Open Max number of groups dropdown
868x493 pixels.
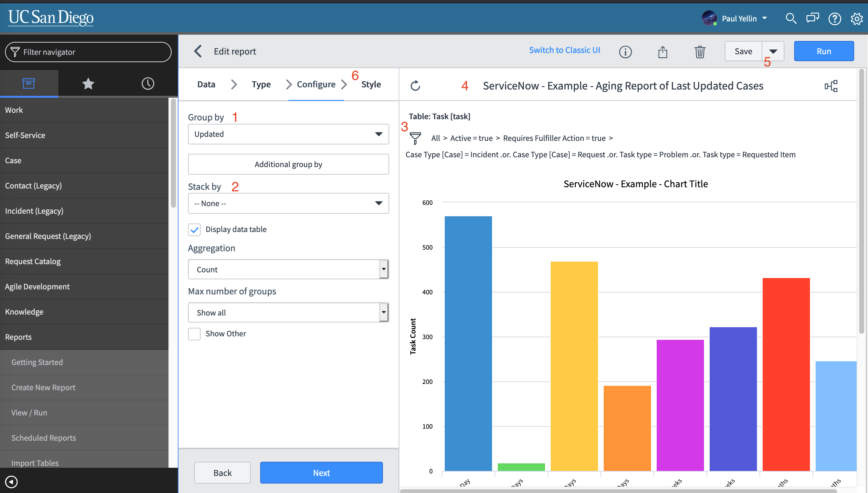coord(288,312)
